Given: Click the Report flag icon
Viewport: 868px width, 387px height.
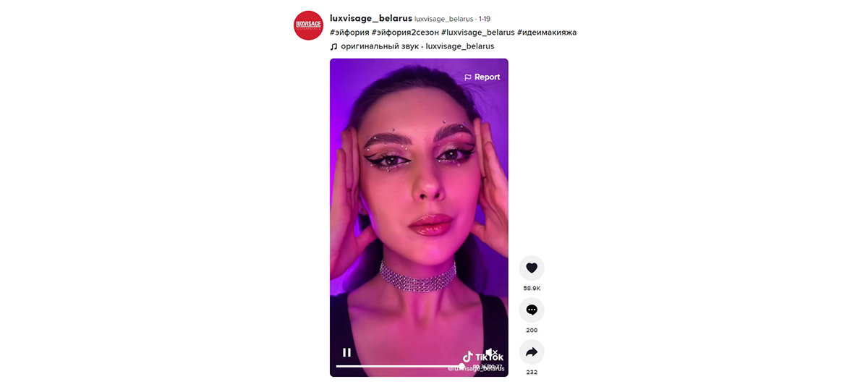Looking at the screenshot, I should pos(468,77).
